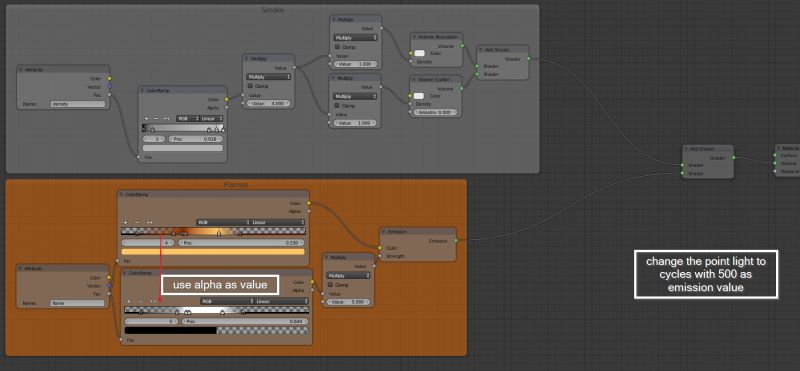Click the Value 4.000 field
The width and height of the screenshot is (800, 371).
(269, 103)
